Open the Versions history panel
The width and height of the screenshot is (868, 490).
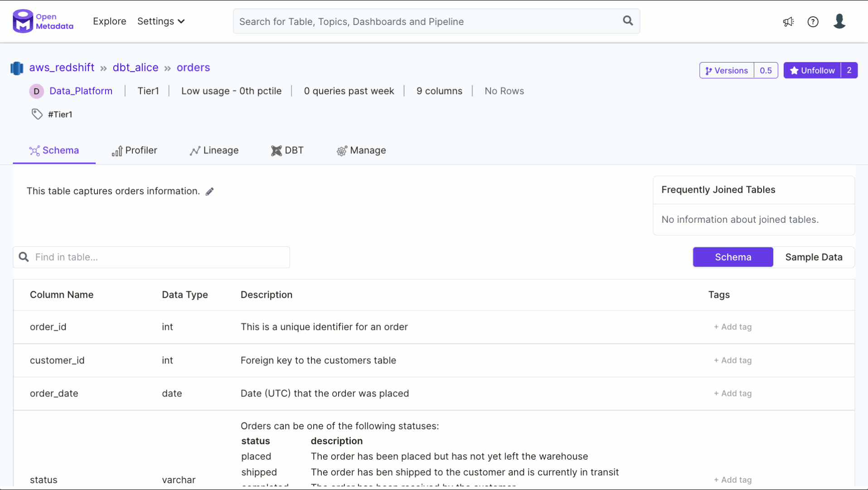[x=727, y=70]
